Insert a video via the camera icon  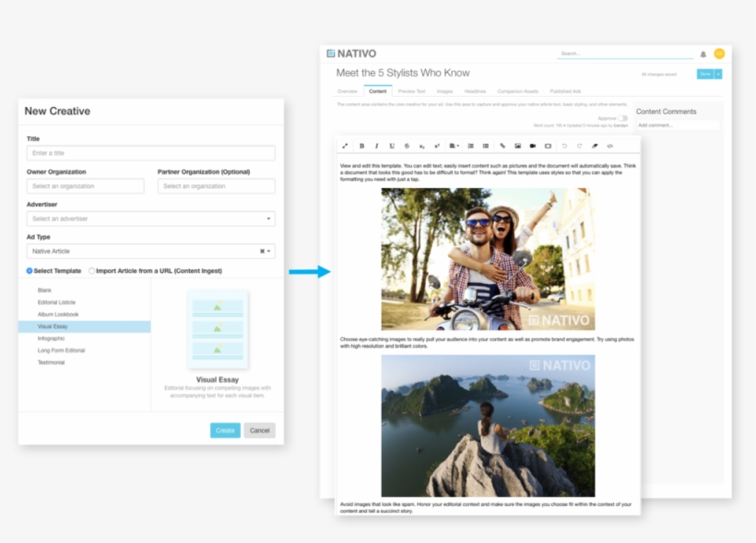pyautogui.click(x=533, y=146)
